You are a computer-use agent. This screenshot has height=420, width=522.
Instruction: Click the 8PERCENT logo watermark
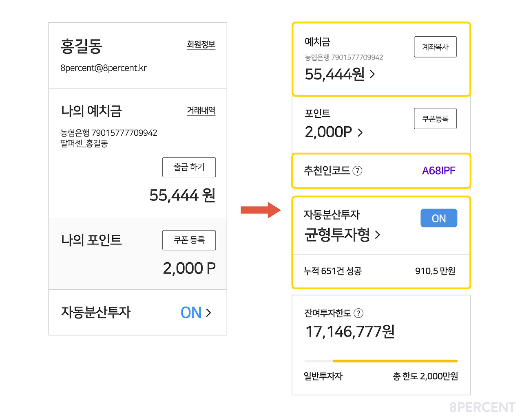[x=482, y=407]
